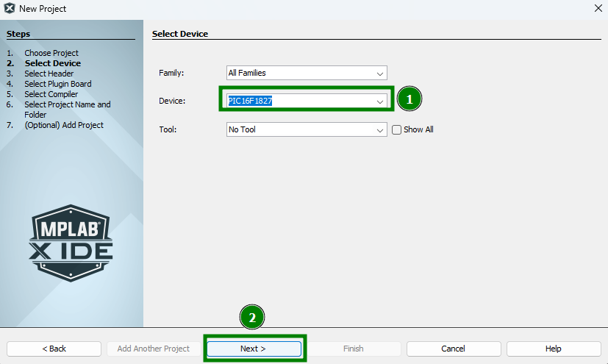The height and width of the screenshot is (364, 608).
Task: Click the Tool: label
Action: (168, 129)
